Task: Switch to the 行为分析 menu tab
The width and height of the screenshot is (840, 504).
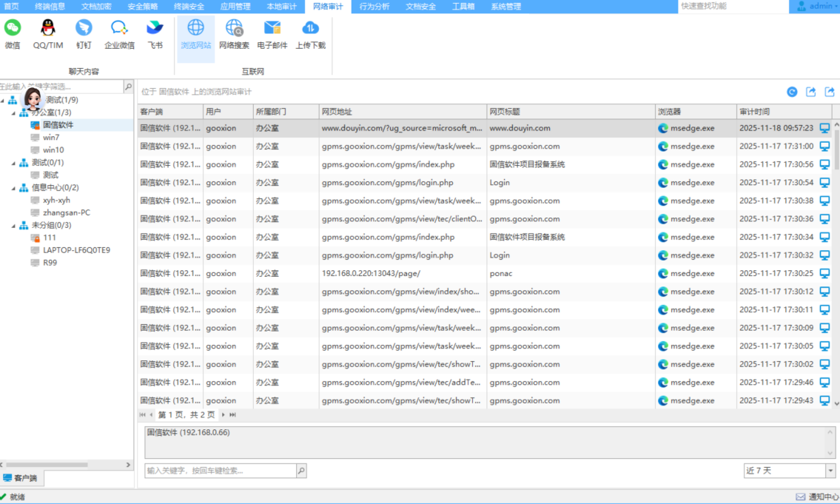Action: tap(374, 7)
